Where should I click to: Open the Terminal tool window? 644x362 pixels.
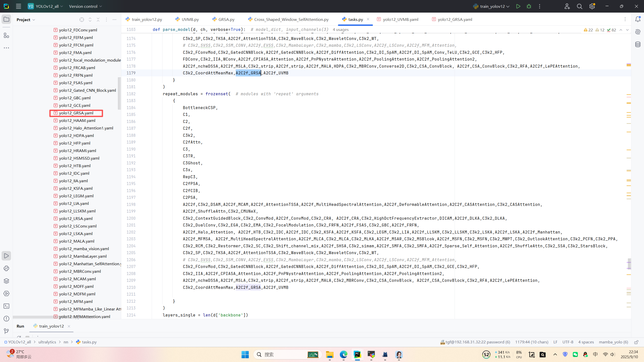tap(6, 306)
